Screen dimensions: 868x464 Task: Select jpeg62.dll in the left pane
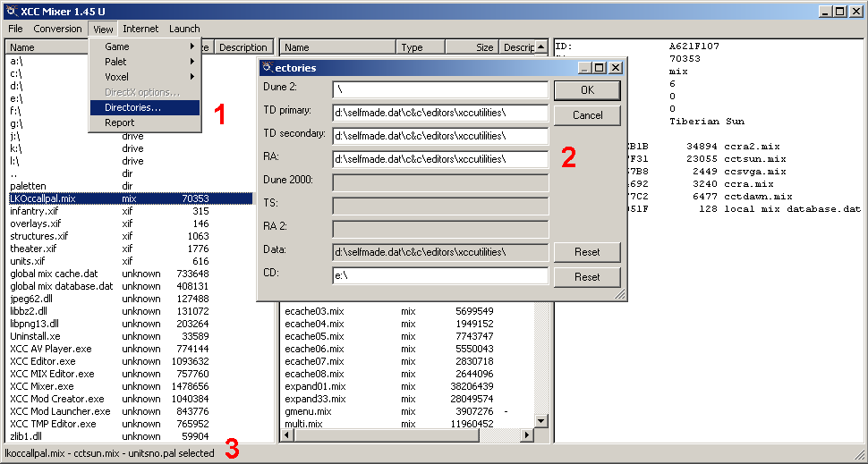tap(31, 299)
